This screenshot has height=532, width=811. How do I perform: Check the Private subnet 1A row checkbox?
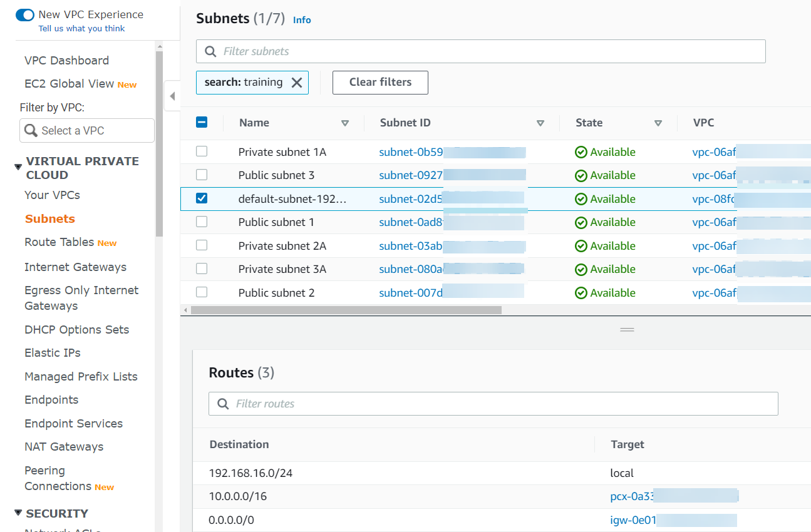[x=202, y=151]
